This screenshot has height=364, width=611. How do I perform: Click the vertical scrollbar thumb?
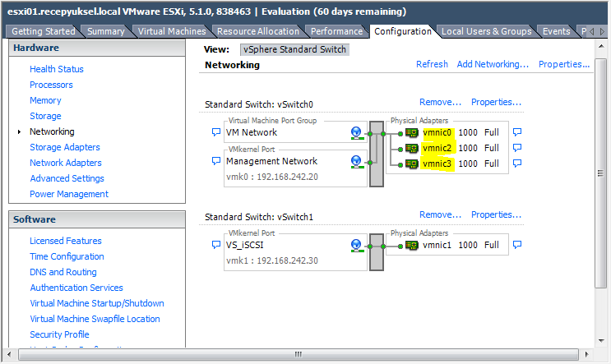pos(601,173)
